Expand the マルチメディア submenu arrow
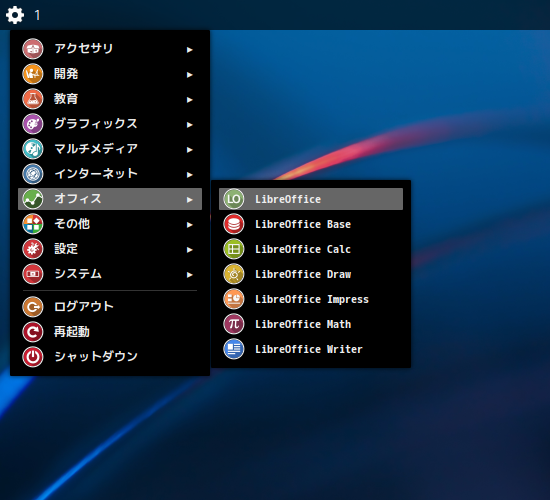Screen dimensions: 550x500 point(189,150)
